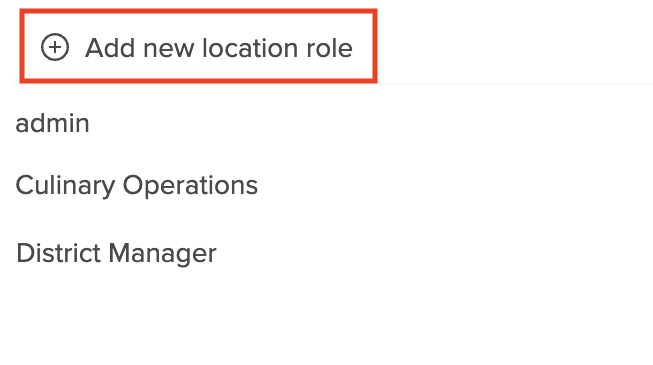Tap the plus symbol beside Add new location role

55,47
